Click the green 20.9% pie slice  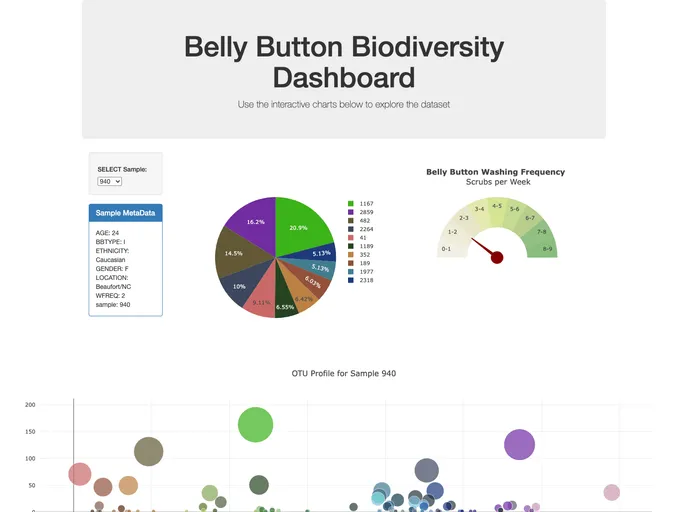tap(299, 222)
